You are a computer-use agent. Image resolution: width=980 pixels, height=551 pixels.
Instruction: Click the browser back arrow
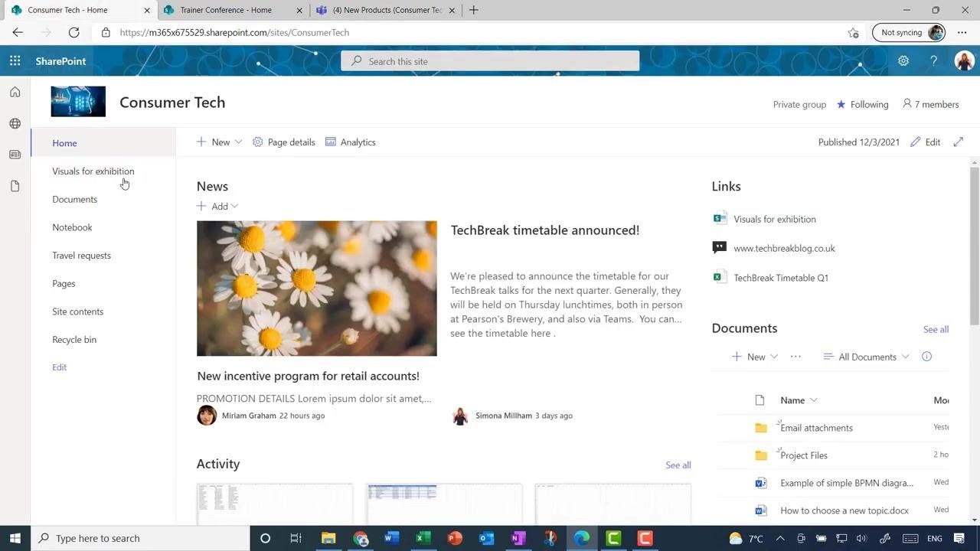[18, 32]
